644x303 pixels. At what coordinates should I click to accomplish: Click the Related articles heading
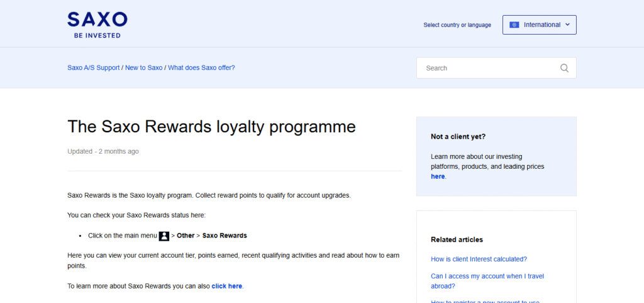[457, 239]
